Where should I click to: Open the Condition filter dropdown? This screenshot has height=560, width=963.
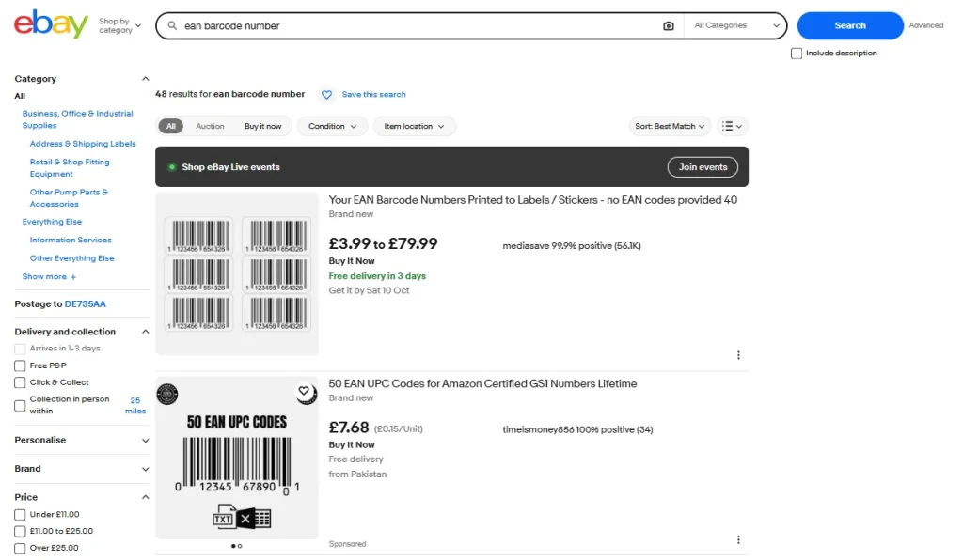tap(332, 126)
